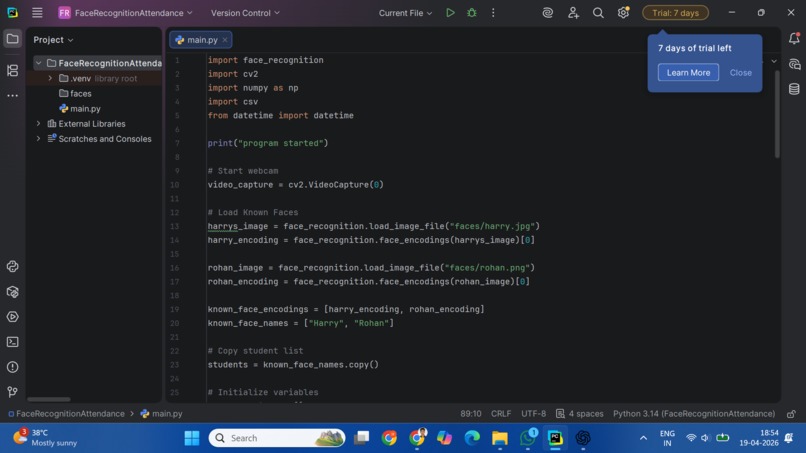Click the Trial: 7 days button
Image resolution: width=806 pixels, height=453 pixels.
[x=675, y=13]
